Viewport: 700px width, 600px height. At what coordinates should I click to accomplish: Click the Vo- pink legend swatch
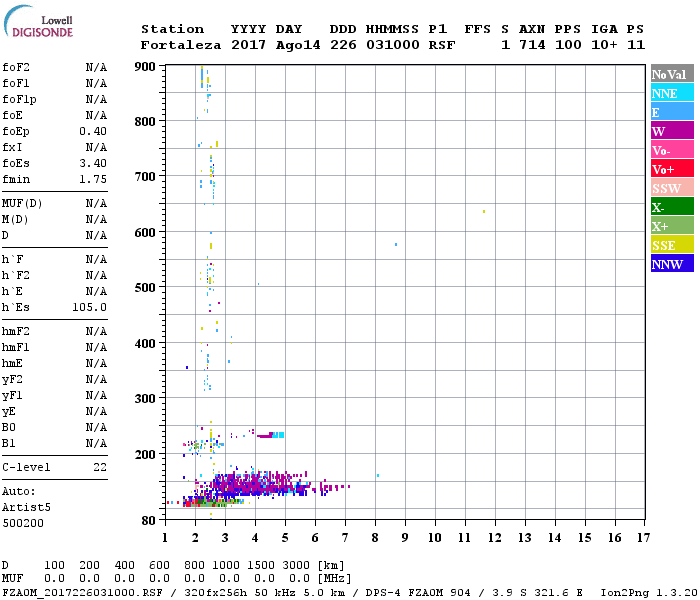[x=672, y=150]
